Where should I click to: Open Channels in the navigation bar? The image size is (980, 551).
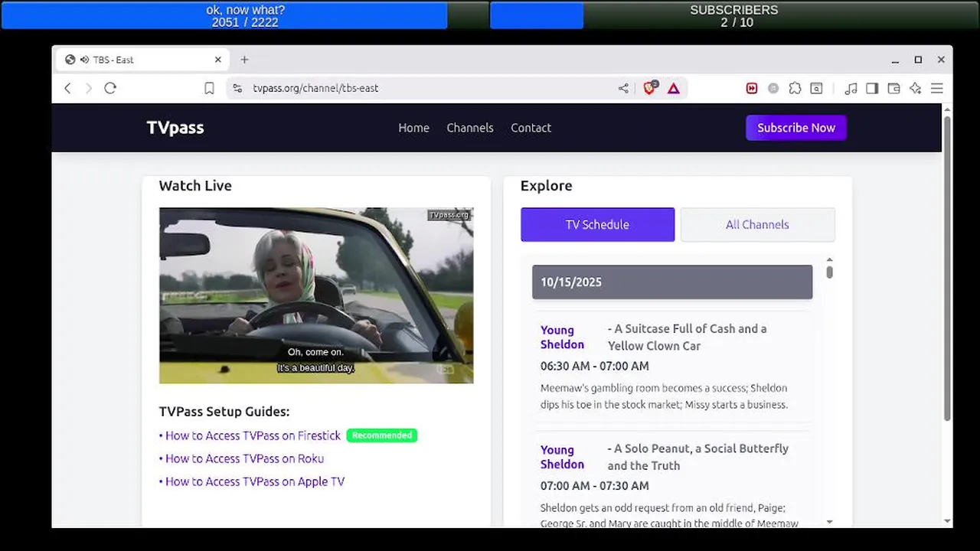(x=470, y=128)
